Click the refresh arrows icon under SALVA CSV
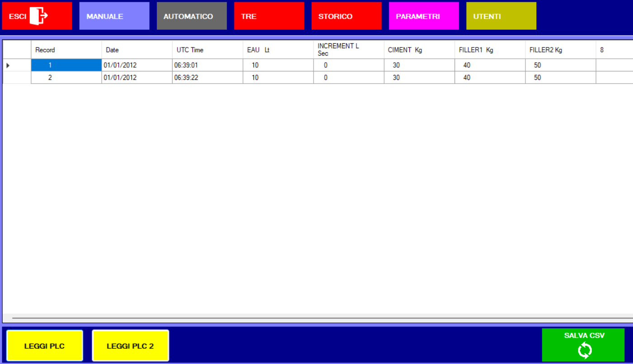This screenshot has height=364, width=633. pyautogui.click(x=585, y=350)
